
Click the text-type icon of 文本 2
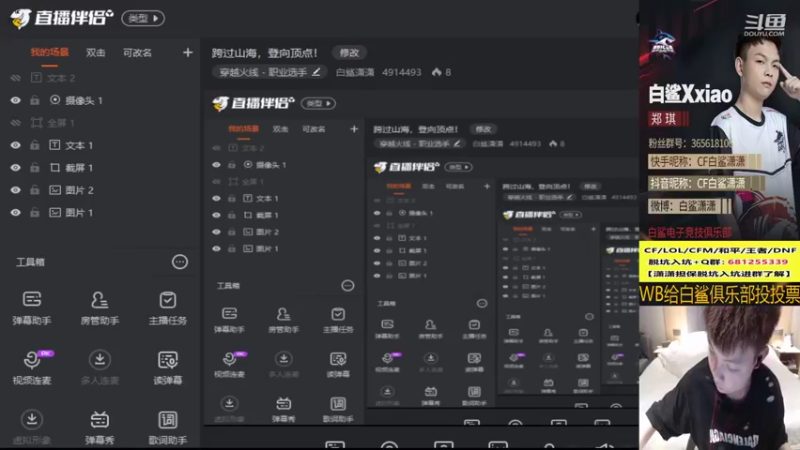[36, 78]
